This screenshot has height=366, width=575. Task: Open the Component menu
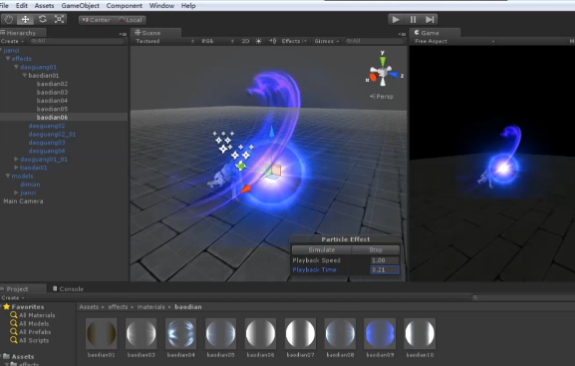click(124, 6)
